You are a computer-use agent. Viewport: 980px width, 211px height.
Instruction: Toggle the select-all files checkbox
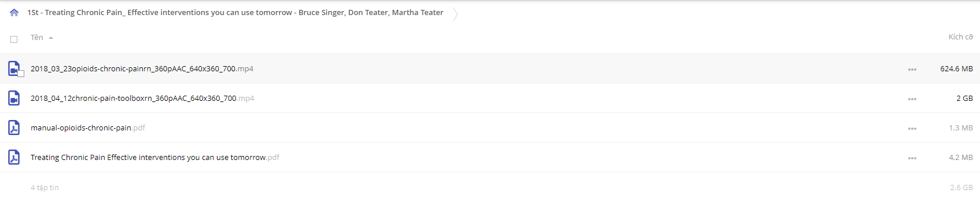(x=14, y=39)
